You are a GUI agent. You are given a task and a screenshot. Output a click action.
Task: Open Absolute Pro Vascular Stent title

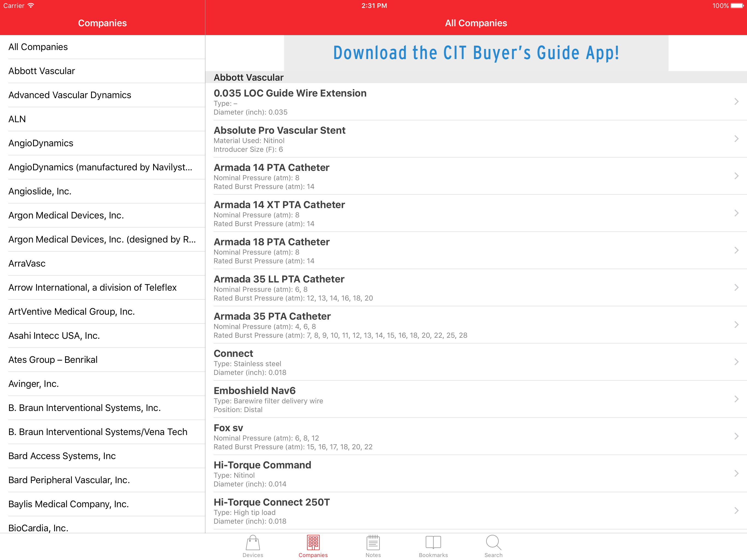click(280, 130)
